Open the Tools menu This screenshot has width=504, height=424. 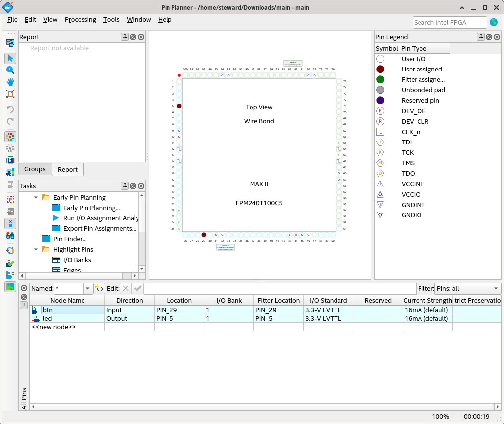[x=111, y=19]
